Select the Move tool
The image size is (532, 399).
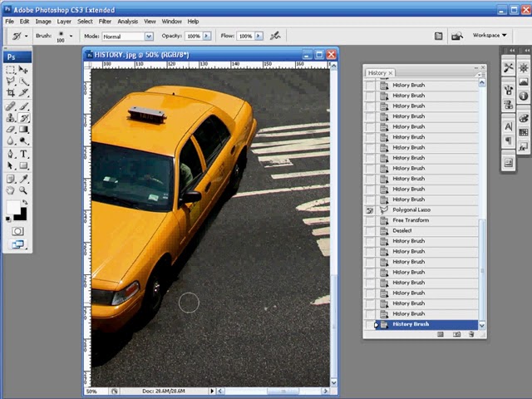(23, 70)
